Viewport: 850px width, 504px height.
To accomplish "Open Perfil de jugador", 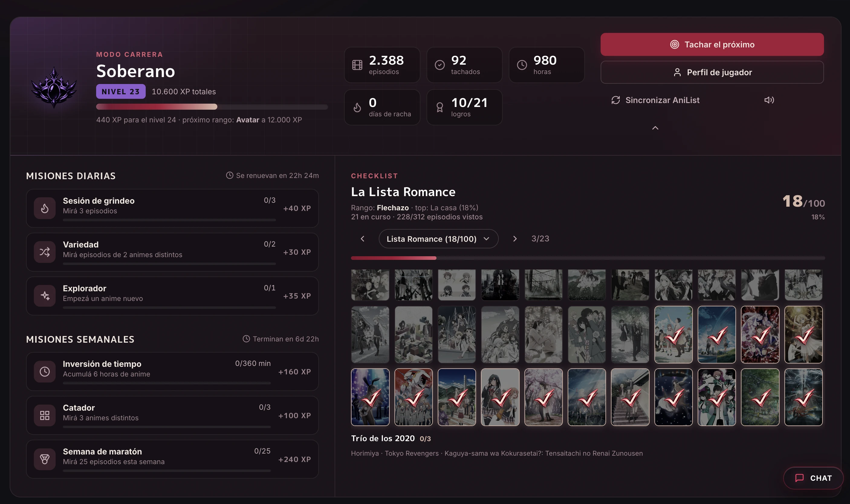I will [712, 72].
